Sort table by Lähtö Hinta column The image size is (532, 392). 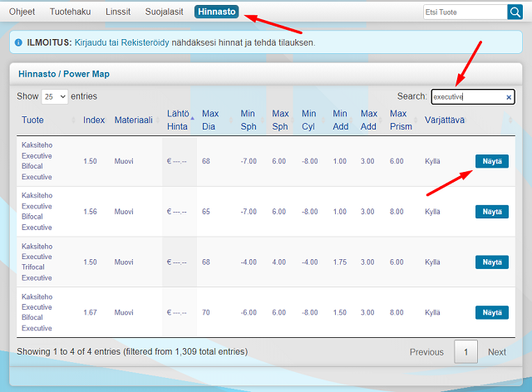point(177,120)
